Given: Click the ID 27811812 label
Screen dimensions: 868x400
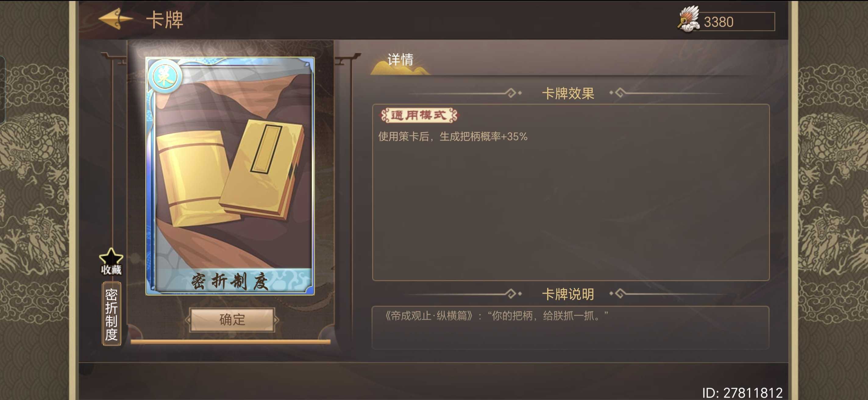Looking at the screenshot, I should click(742, 393).
